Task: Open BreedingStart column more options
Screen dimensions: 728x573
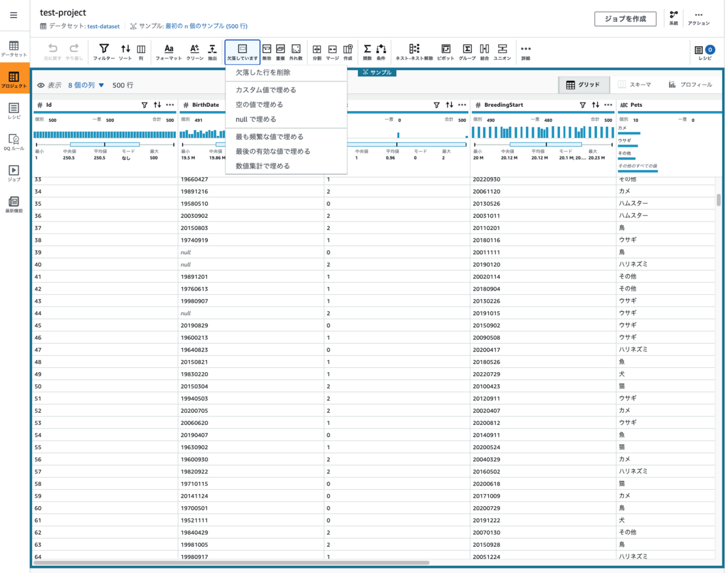Action: [608, 105]
